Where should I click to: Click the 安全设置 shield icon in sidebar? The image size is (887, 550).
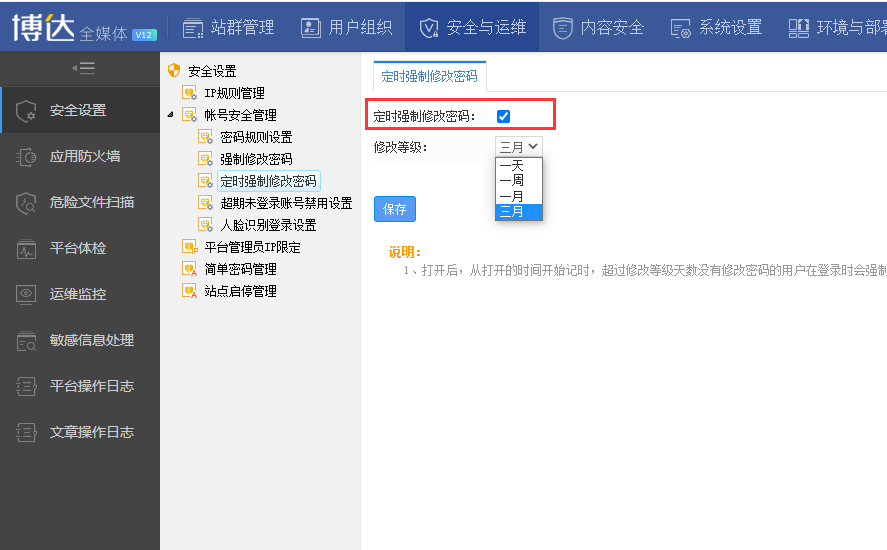(27, 111)
